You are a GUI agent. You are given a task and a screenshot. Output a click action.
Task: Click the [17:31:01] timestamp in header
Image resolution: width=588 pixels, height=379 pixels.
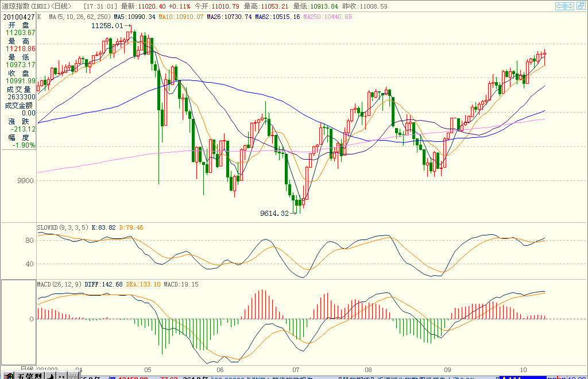tap(100, 6)
